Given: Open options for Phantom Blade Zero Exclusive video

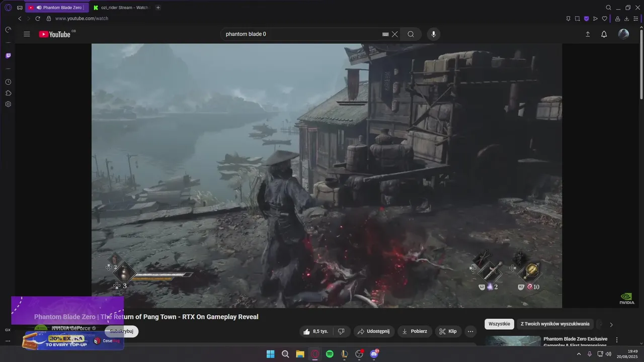Looking at the screenshot, I should tap(617, 340).
